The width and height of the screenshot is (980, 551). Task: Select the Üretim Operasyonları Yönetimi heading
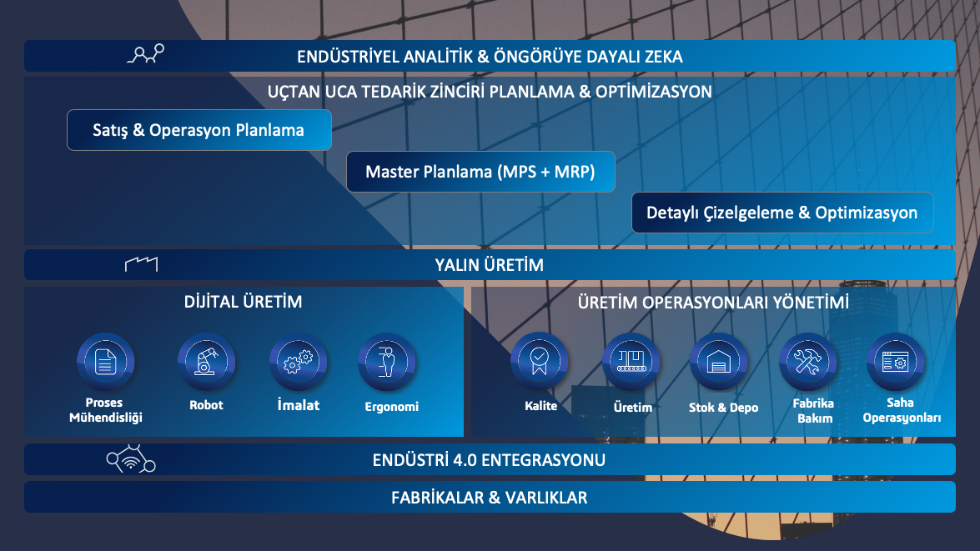pyautogui.click(x=713, y=302)
